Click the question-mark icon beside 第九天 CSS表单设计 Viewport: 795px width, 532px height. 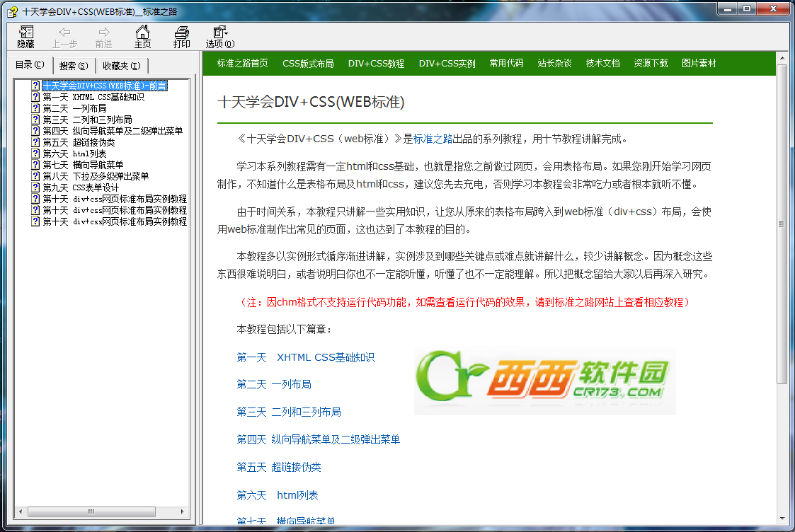35,187
